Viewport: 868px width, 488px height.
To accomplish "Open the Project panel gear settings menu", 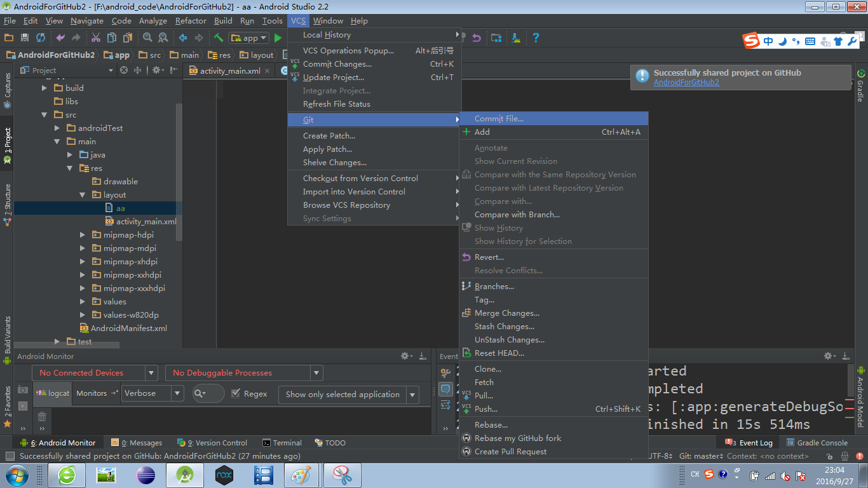I will pos(157,71).
